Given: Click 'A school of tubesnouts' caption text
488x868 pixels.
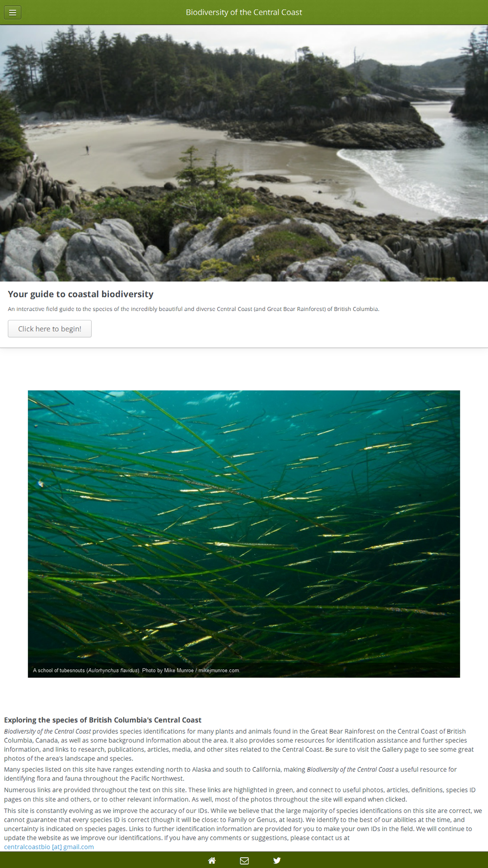Looking at the screenshot, I should pos(59,670).
